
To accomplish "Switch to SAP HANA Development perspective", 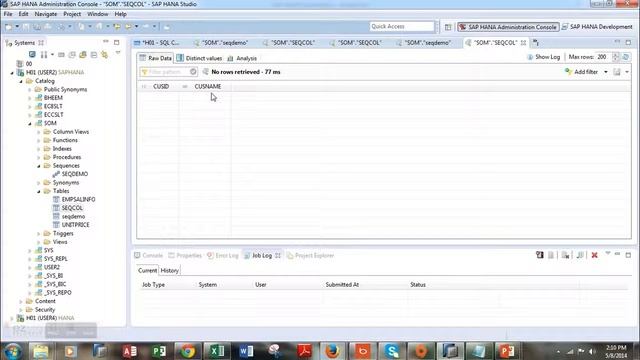I will pos(597,27).
